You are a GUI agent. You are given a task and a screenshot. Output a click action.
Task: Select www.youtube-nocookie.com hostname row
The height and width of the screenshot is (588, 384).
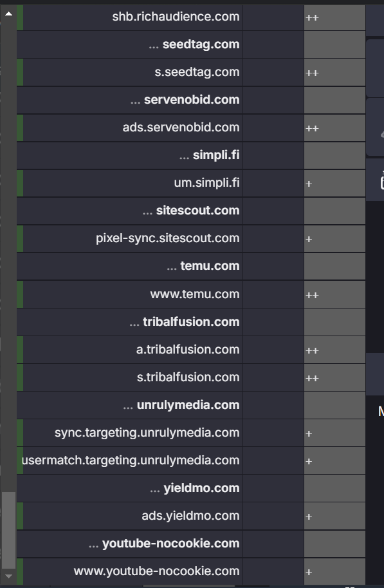tap(129, 571)
